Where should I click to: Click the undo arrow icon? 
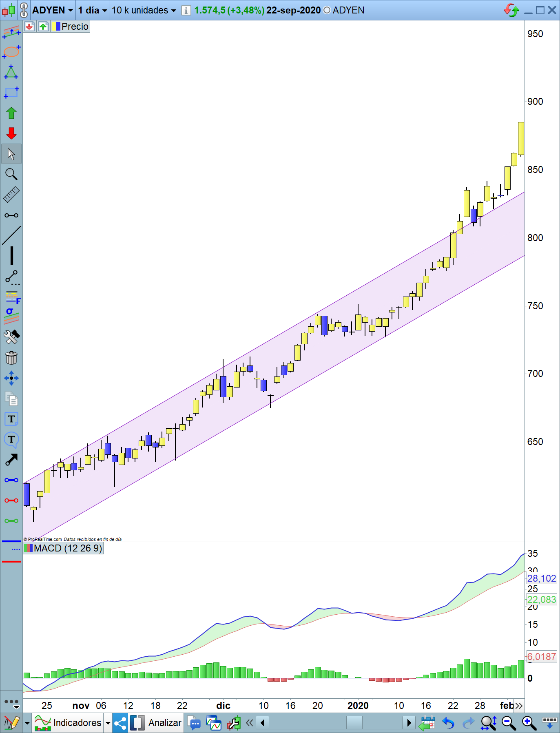pyautogui.click(x=448, y=723)
